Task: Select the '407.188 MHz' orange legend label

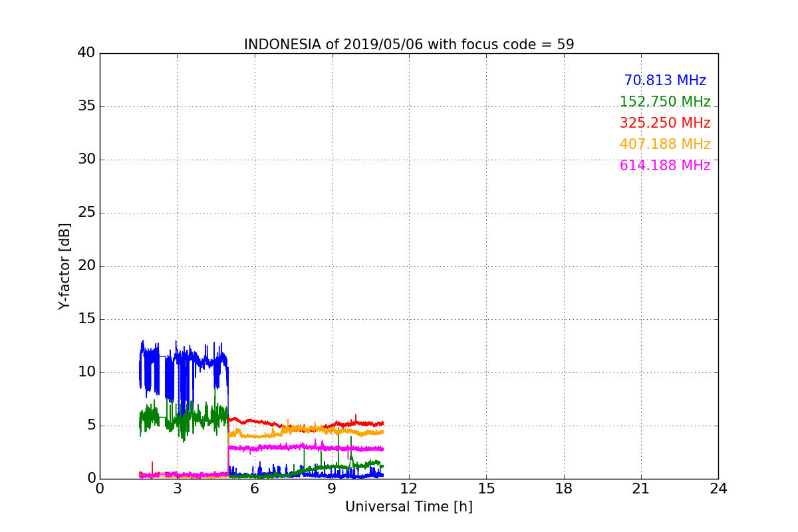Action: tap(665, 144)
